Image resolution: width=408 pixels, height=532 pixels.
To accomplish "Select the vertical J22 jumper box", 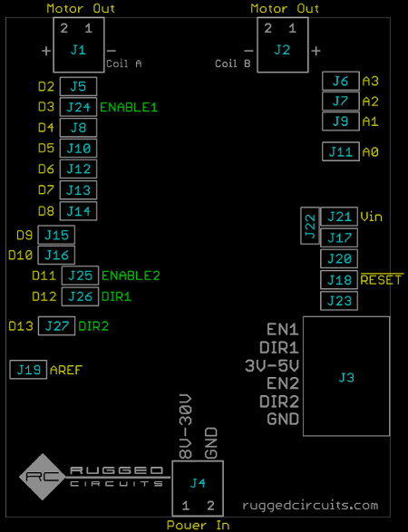I will point(310,226).
